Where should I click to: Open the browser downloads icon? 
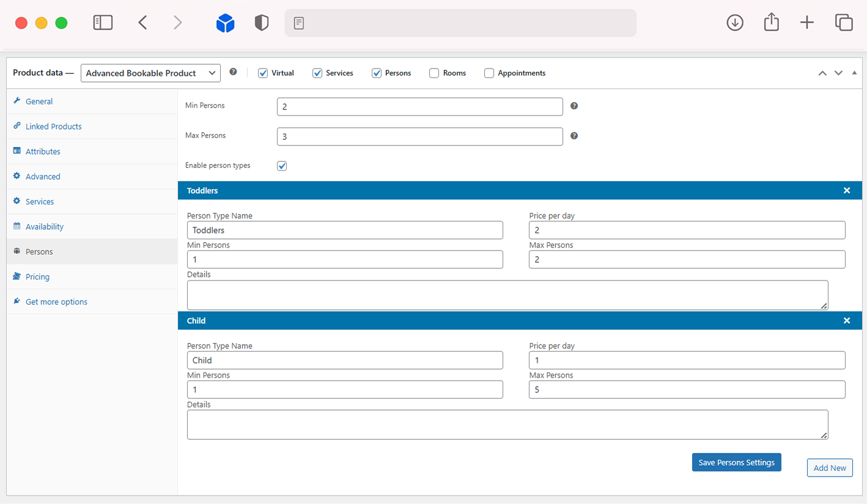click(734, 23)
